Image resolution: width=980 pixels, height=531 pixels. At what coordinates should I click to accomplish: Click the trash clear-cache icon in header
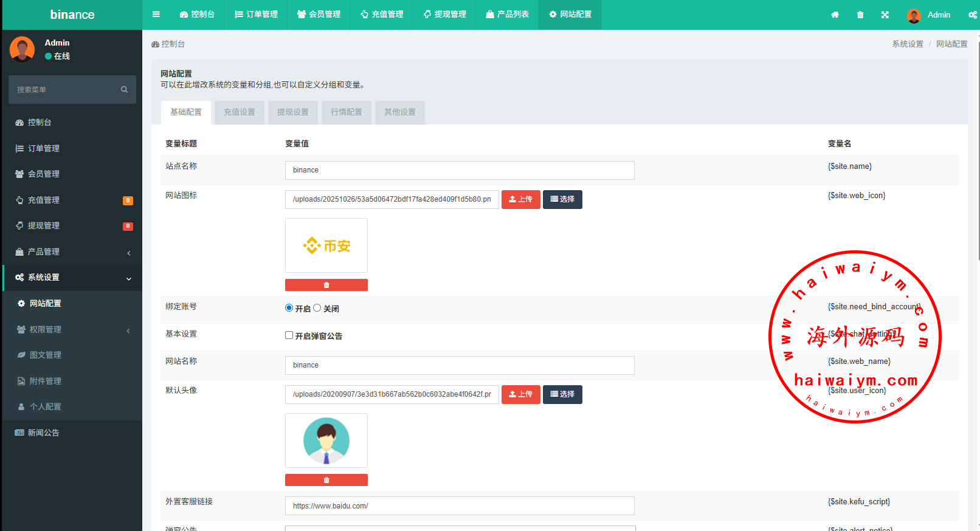coord(860,15)
